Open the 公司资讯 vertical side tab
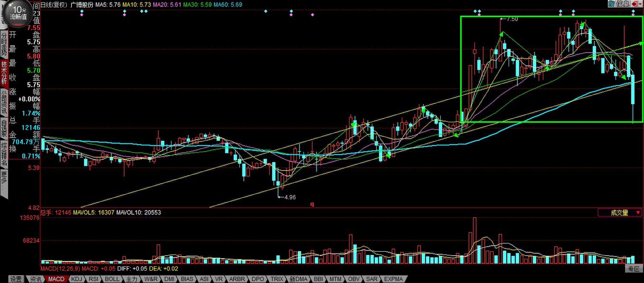This screenshot has height=283, width=644. pos(4,102)
